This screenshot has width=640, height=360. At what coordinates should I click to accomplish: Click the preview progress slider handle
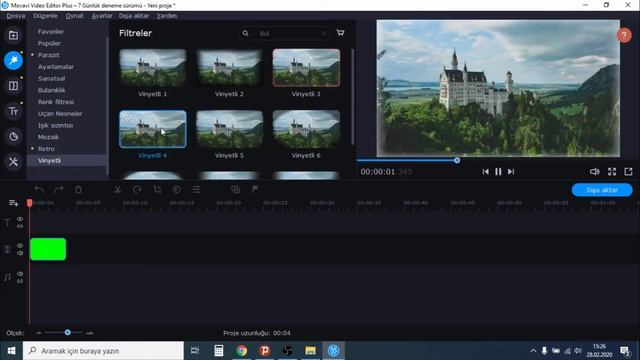[457, 160]
